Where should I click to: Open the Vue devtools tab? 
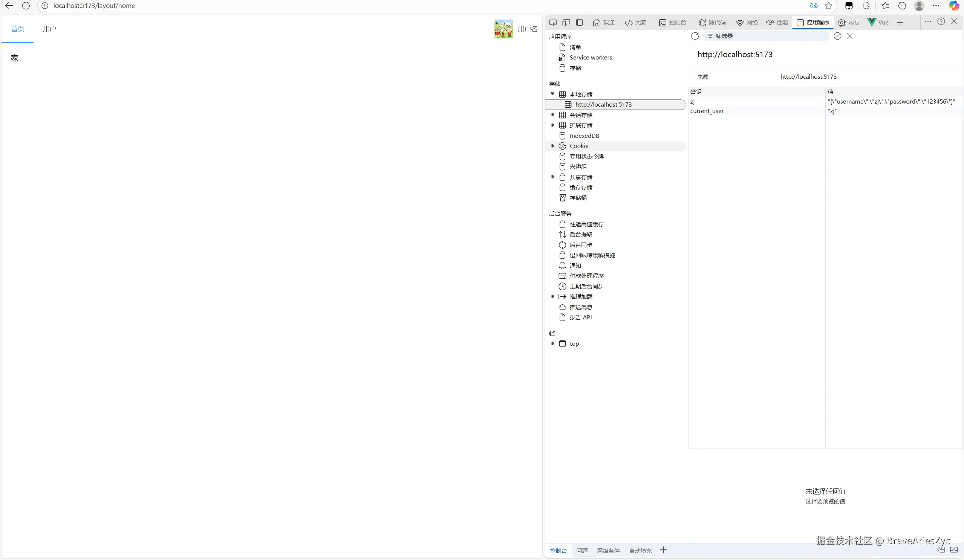[878, 23]
